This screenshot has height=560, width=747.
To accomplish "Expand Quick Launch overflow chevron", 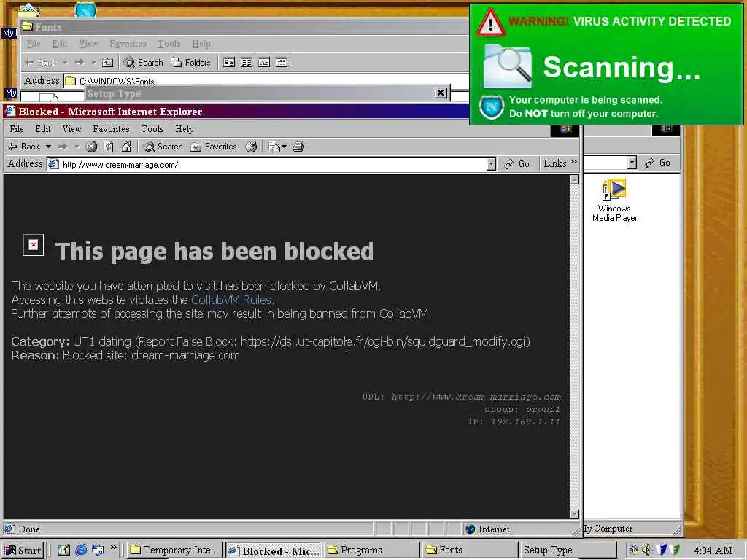I will pyautogui.click(x=113, y=548).
